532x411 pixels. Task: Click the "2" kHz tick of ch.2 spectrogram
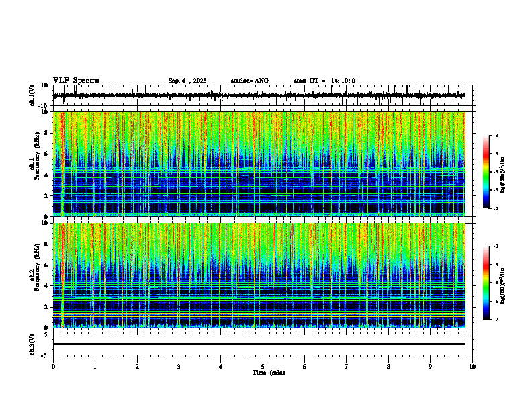click(x=48, y=307)
